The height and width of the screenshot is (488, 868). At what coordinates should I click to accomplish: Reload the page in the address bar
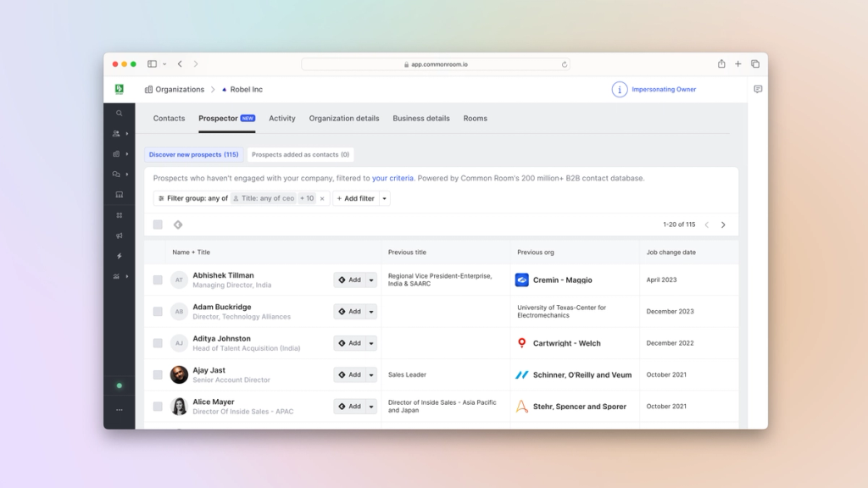point(564,64)
